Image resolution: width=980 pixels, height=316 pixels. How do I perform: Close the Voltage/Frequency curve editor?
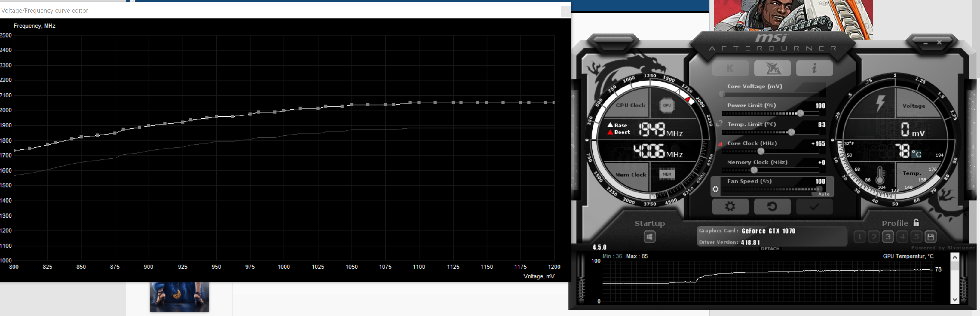click(565, 12)
